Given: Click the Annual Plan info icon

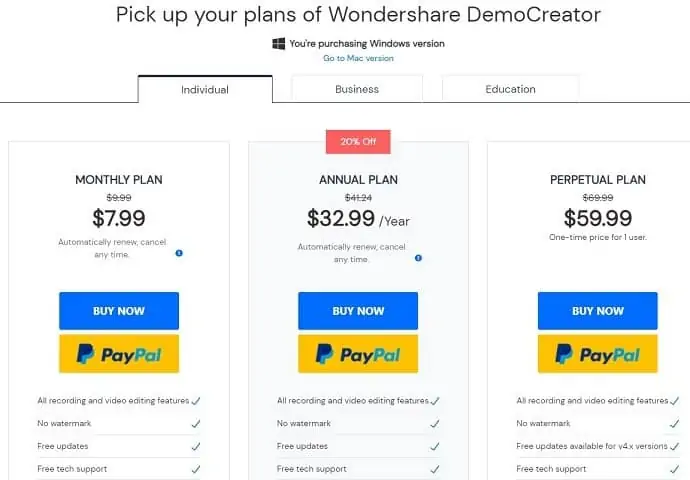Looking at the screenshot, I should pos(418,258).
